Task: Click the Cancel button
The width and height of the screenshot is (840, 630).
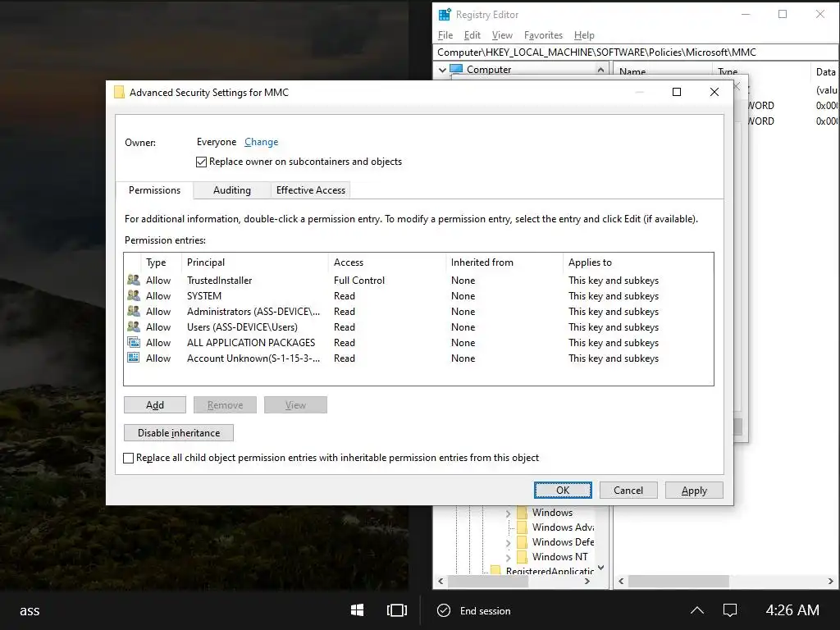Action: 628,491
